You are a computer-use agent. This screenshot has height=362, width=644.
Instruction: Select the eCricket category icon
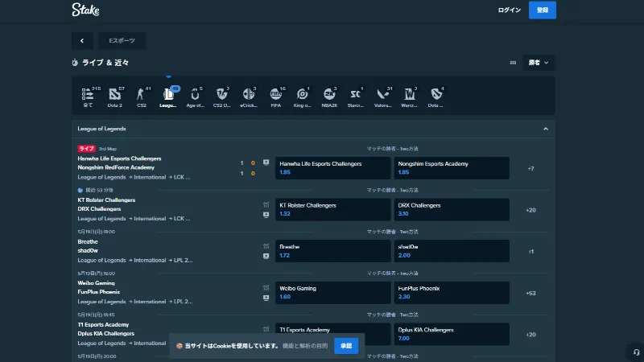tap(249, 97)
